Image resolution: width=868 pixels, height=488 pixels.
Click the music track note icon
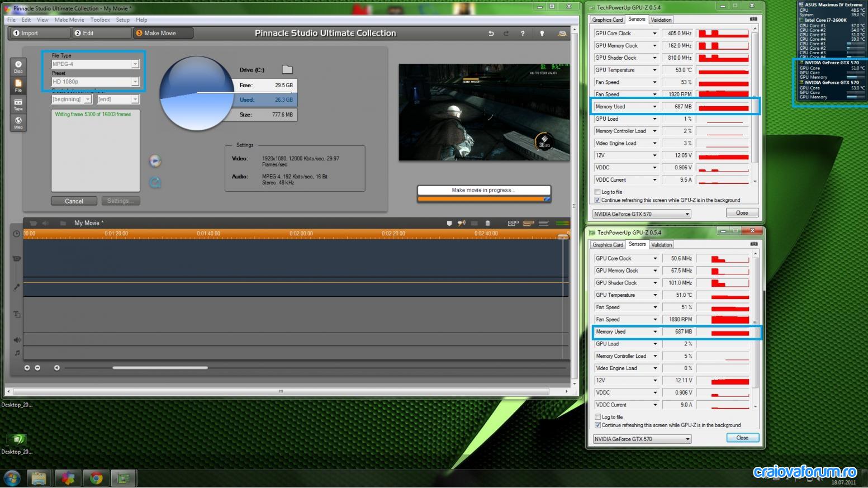point(17,353)
